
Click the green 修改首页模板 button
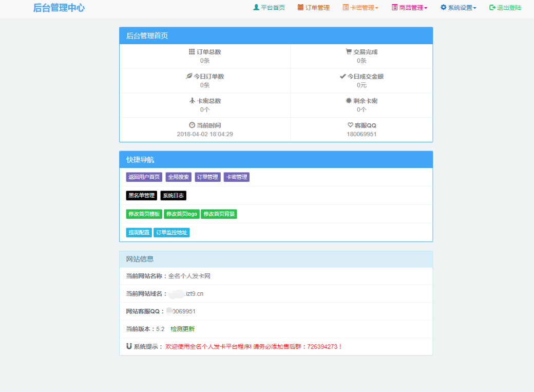[x=144, y=214]
